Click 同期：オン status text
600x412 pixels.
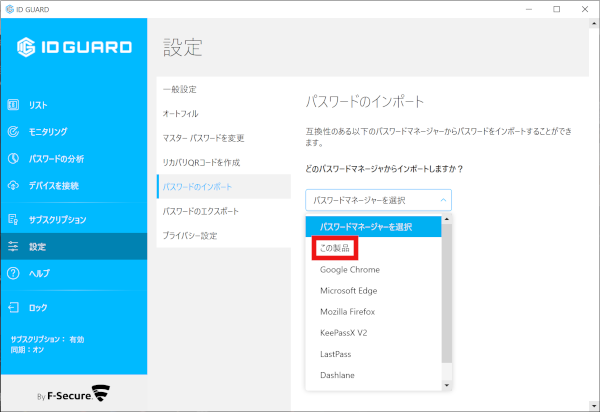(x=27, y=350)
